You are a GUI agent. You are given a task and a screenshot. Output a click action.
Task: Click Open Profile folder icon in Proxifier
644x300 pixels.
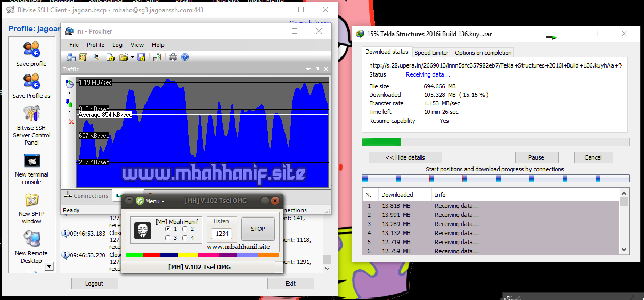pyautogui.click(x=123, y=57)
